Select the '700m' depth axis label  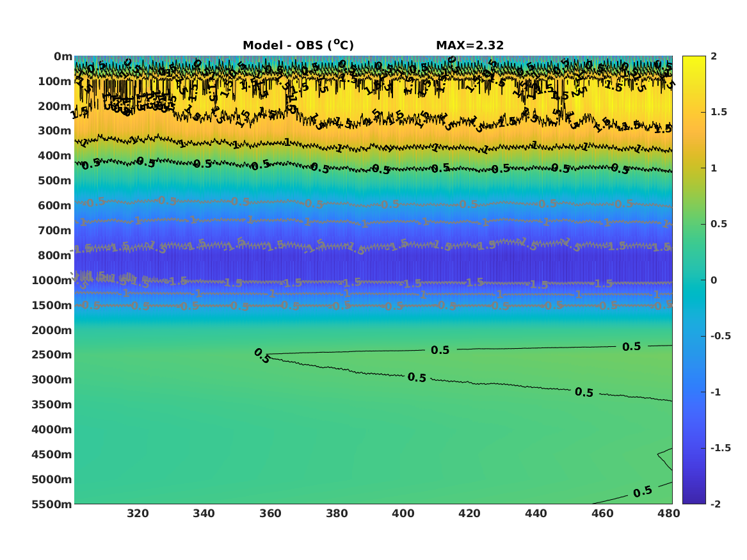click(55, 230)
